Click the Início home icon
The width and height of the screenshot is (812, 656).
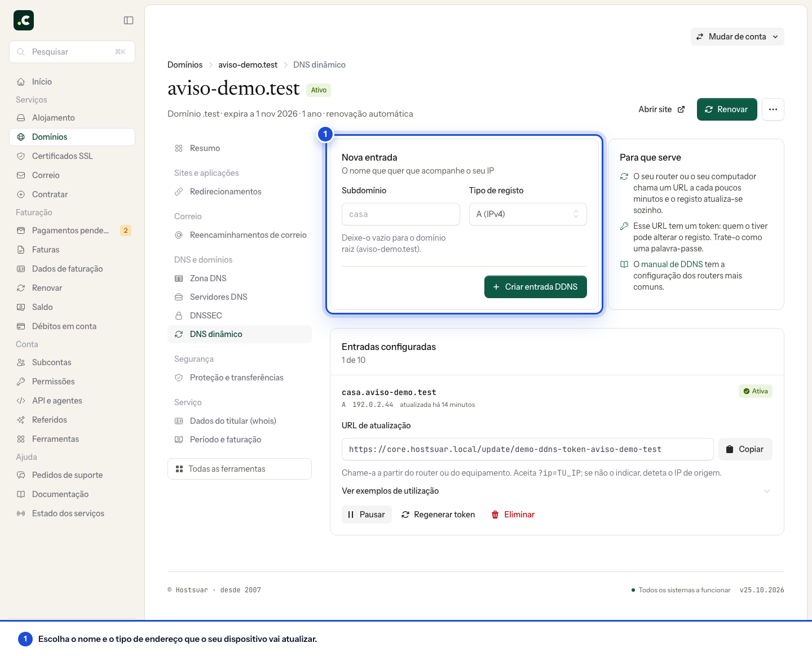[21, 82]
